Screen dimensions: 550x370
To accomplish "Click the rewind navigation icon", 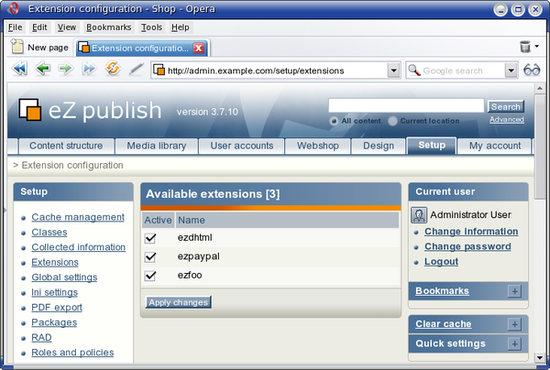I will pos(19,69).
